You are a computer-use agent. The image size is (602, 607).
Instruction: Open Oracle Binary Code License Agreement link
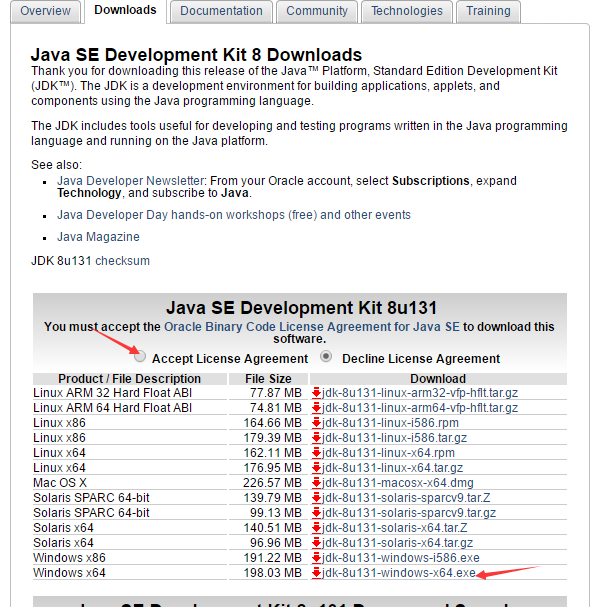312,327
